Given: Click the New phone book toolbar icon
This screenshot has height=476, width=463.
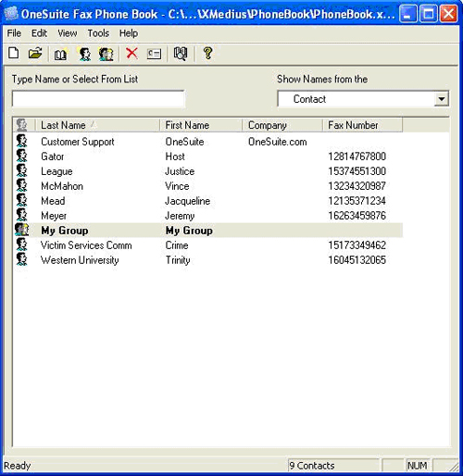Looking at the screenshot, I should pos(14,53).
